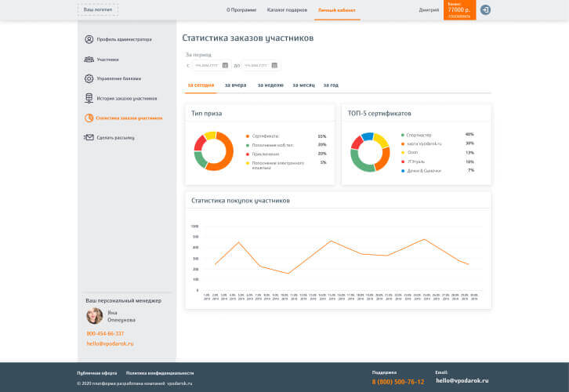Click the 'Статистика заказов участников' page title
Viewport: 569px width, 392px height.
[248, 38]
